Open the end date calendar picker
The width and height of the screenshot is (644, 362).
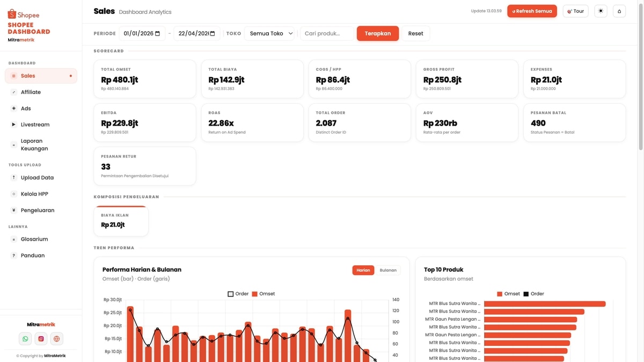click(212, 33)
